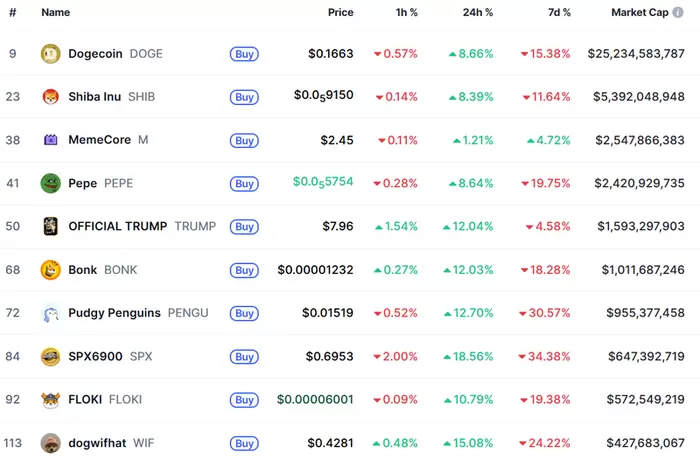Click the Pudgy Penguins icon

(50, 313)
